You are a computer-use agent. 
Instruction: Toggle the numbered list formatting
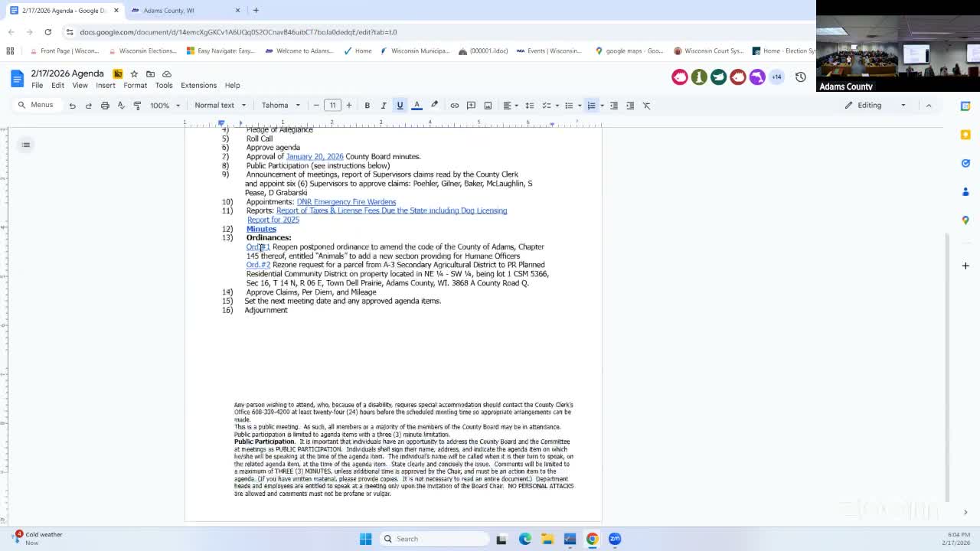coord(591,106)
